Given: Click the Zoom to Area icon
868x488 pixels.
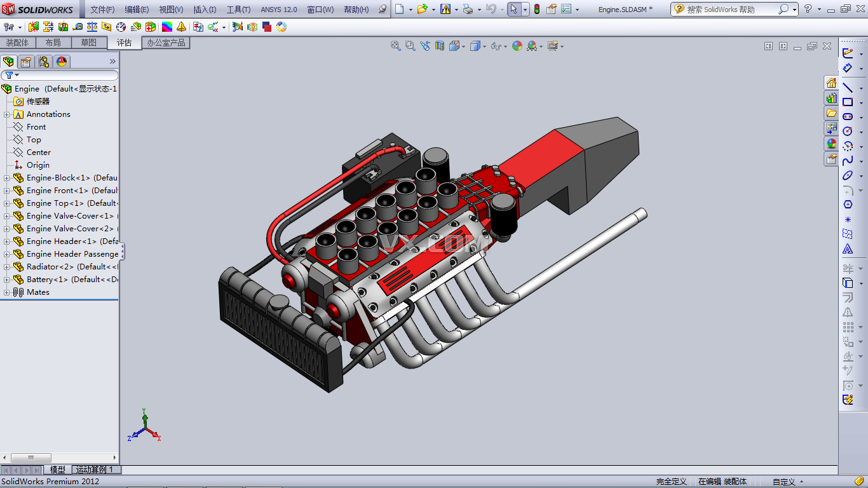Looking at the screenshot, I should [x=410, y=46].
